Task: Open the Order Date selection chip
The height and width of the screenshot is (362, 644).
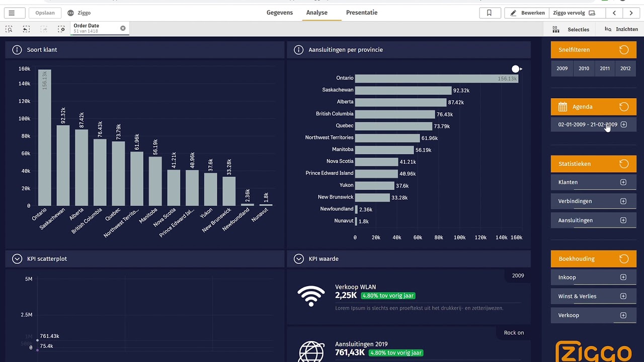Action: click(100, 29)
